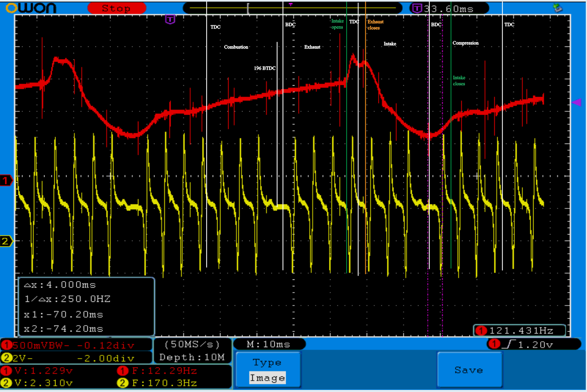
Task: Click the horizontal trigger time readout 33.60ms
Action: click(449, 9)
